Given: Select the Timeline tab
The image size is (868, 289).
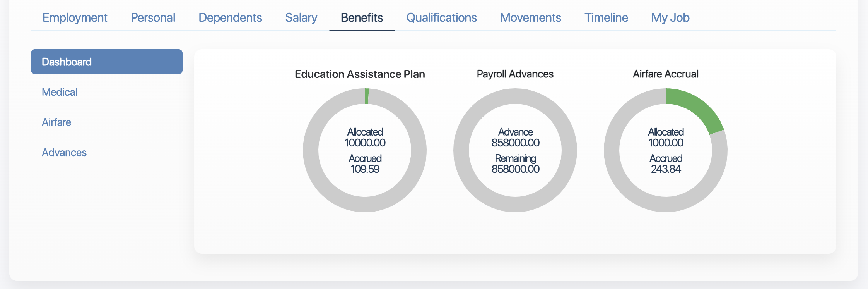Looking at the screenshot, I should point(606,17).
